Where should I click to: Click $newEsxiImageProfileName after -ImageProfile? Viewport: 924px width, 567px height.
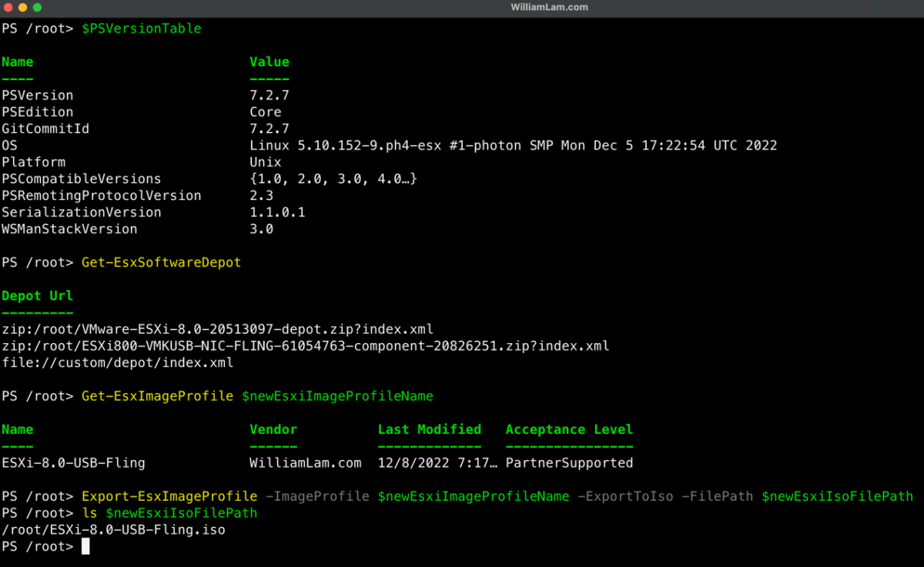tap(474, 497)
